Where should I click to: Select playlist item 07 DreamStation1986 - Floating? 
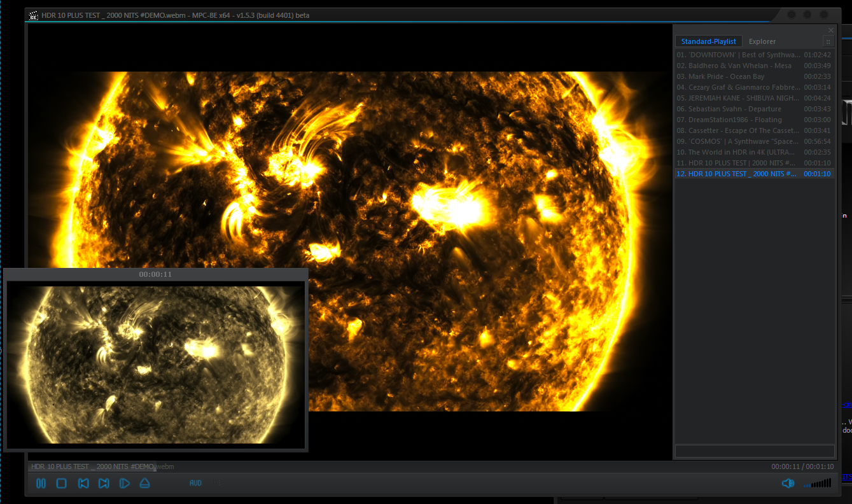point(754,120)
